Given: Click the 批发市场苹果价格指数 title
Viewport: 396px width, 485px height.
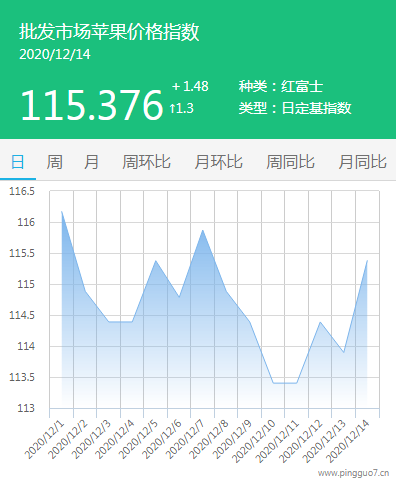Looking at the screenshot, I should 109,32.
